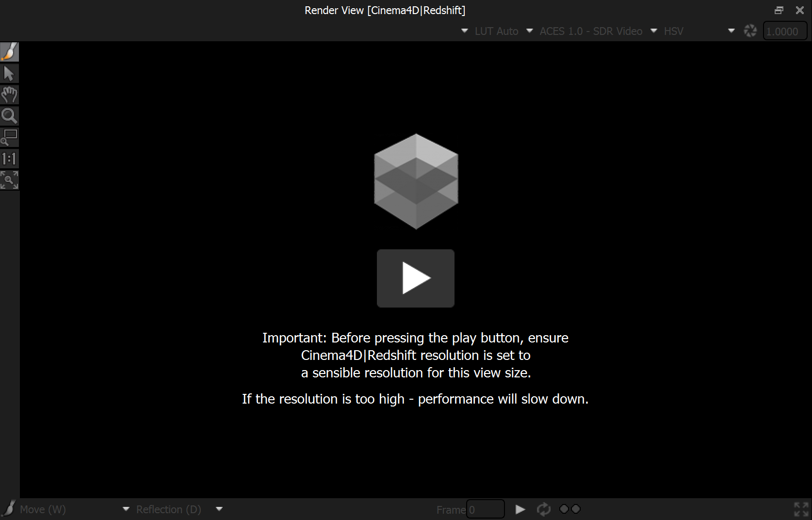812x520 pixels.
Task: Toggle the first snapshot comparison circle
Action: tap(564, 509)
